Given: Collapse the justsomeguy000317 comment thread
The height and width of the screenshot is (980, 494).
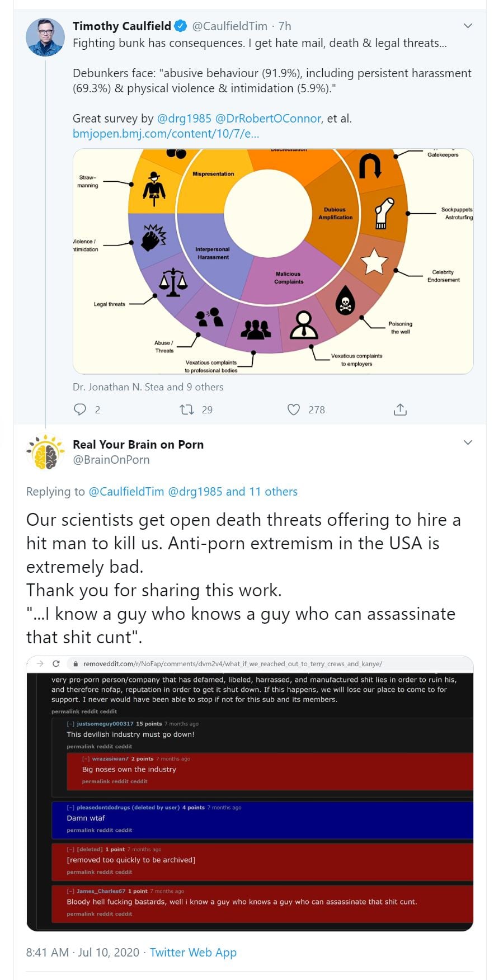Looking at the screenshot, I should coord(70,724).
